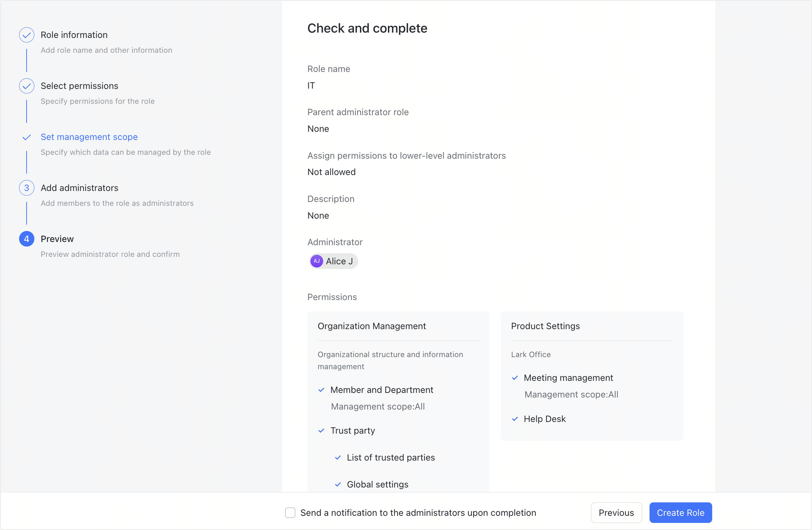812x530 pixels.
Task: Click the step 3 circle for Add administrators
Action: 26,188
